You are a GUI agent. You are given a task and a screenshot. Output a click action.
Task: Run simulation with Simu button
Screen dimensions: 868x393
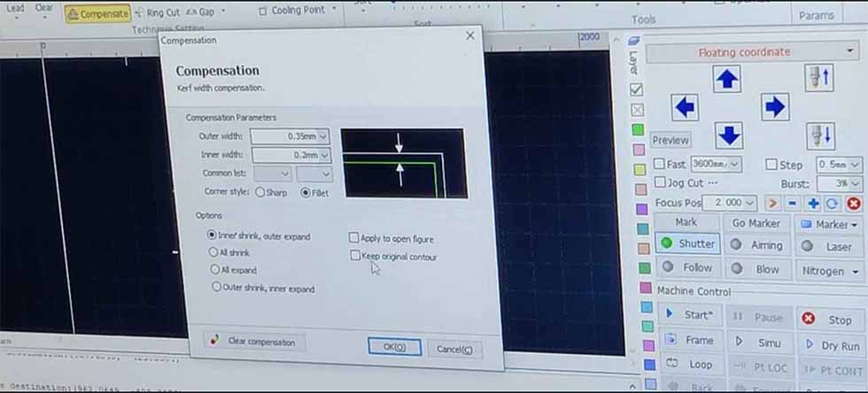click(760, 342)
